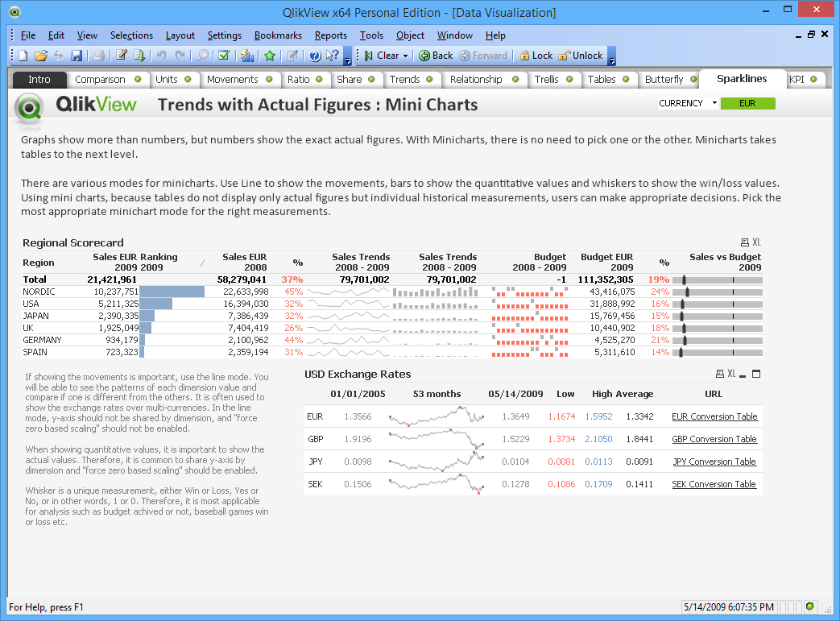Minimize the USD Exchange Rates chart object
Viewport: 840px width, 621px height.
[x=743, y=374]
